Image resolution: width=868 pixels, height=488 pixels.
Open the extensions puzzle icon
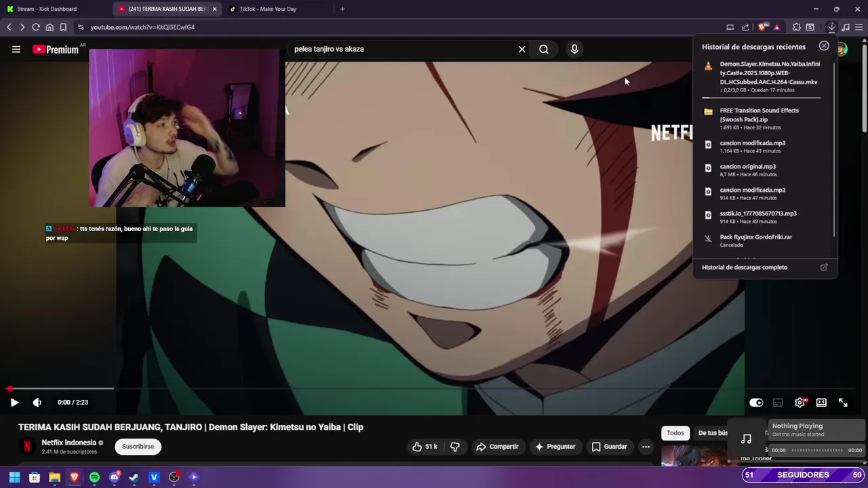[797, 27]
